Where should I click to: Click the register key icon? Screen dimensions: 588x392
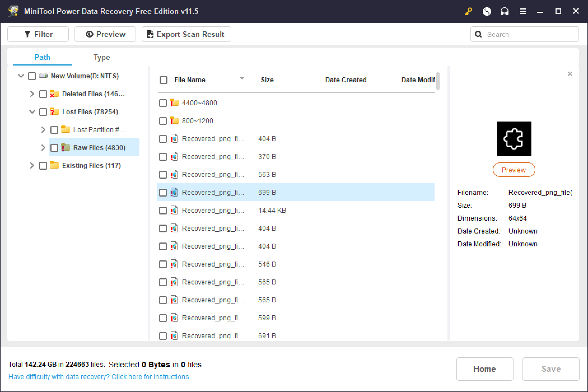coord(468,11)
